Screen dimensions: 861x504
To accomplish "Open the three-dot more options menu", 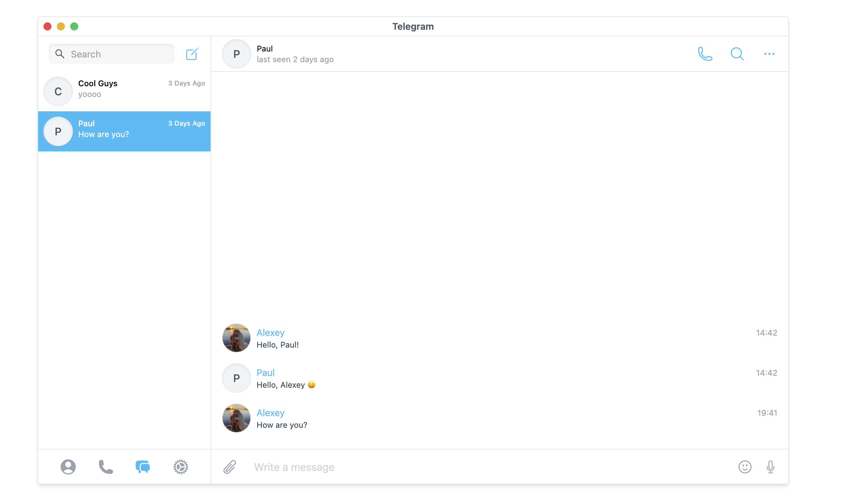I will (769, 54).
